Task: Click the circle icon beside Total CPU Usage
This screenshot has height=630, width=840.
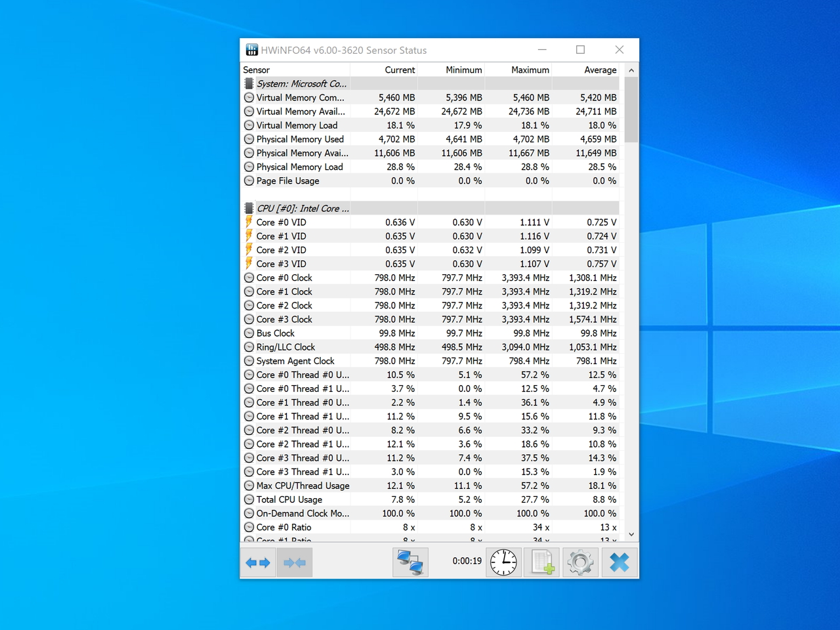Action: click(x=249, y=499)
